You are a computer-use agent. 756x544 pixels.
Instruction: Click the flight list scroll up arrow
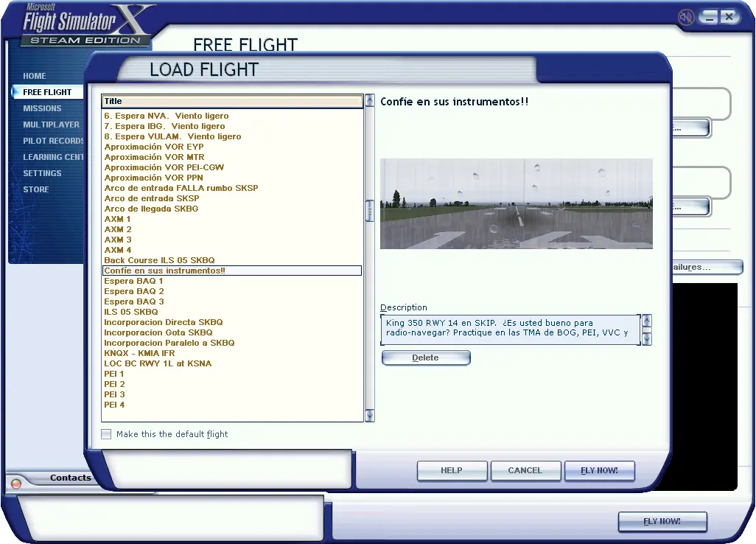[x=370, y=100]
